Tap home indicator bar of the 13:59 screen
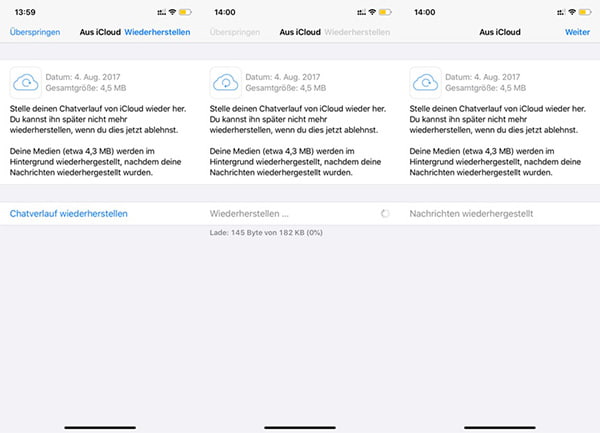The height and width of the screenshot is (433, 600). pyautogui.click(x=100, y=427)
